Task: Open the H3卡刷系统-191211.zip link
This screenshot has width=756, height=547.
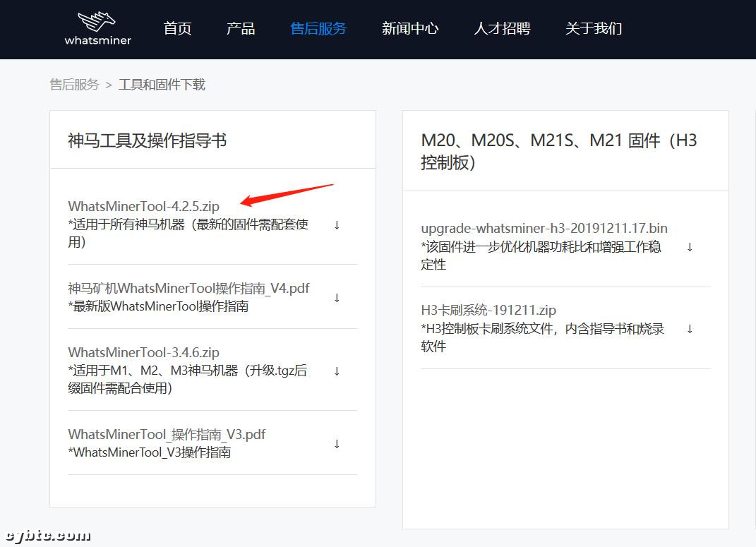Action: (488, 310)
